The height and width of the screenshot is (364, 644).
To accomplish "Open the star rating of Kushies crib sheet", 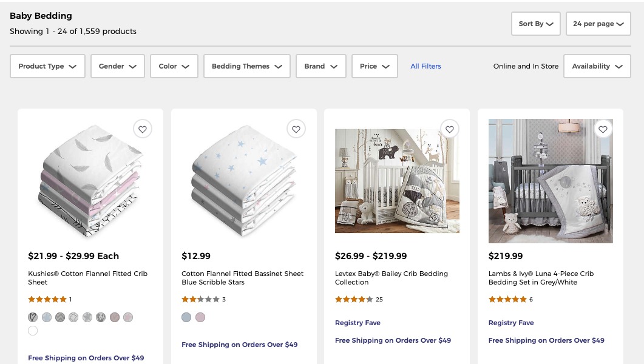I will [47, 299].
